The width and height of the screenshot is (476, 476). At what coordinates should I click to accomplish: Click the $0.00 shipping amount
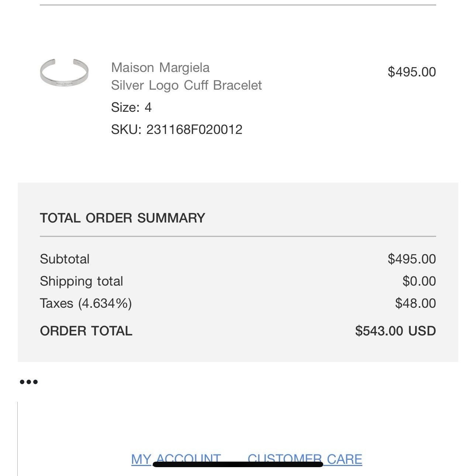(x=419, y=281)
